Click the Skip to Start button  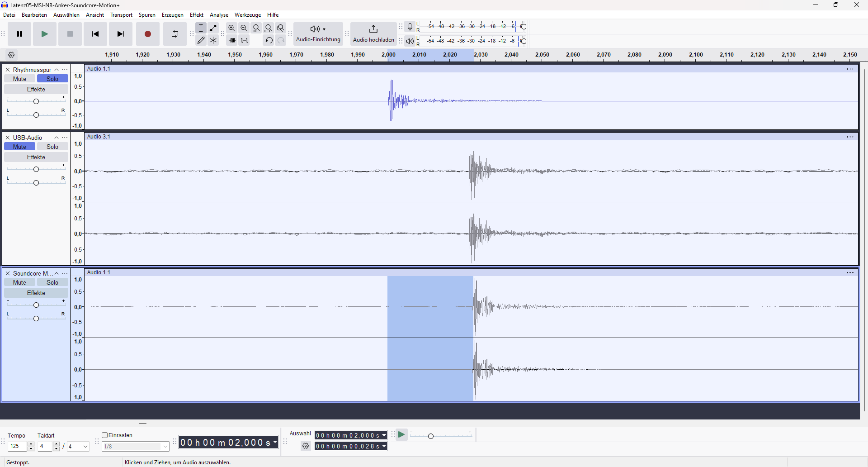click(x=95, y=34)
